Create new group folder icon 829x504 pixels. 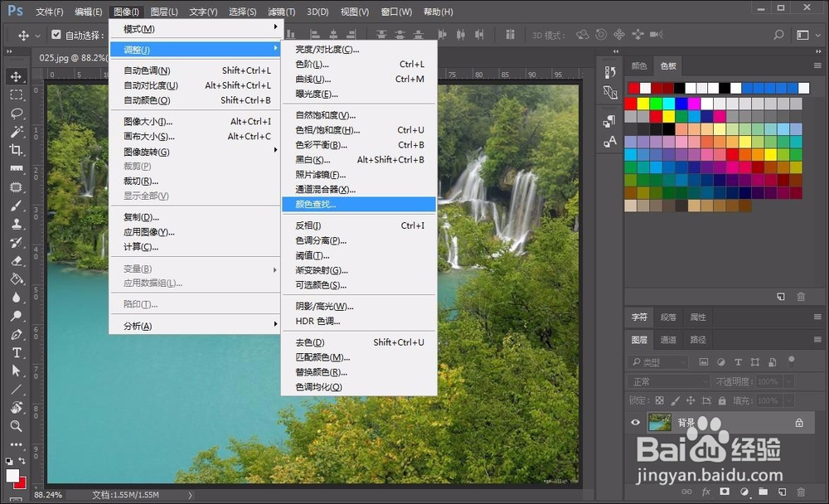tap(763, 492)
